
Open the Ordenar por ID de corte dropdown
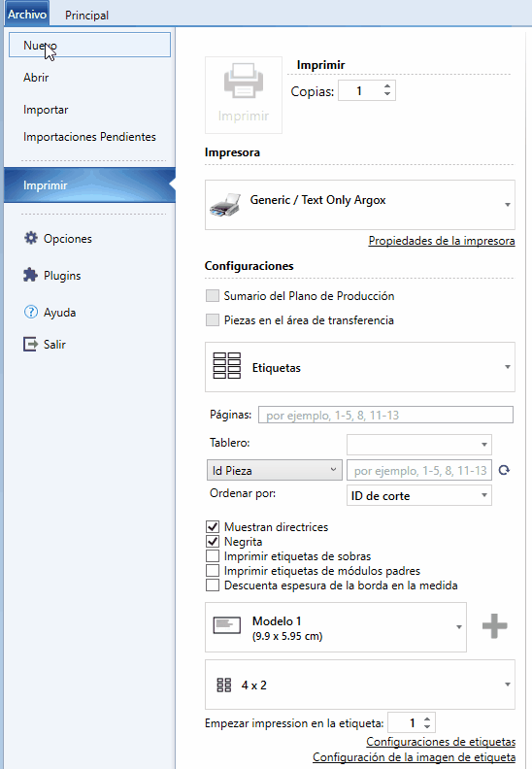click(419, 495)
